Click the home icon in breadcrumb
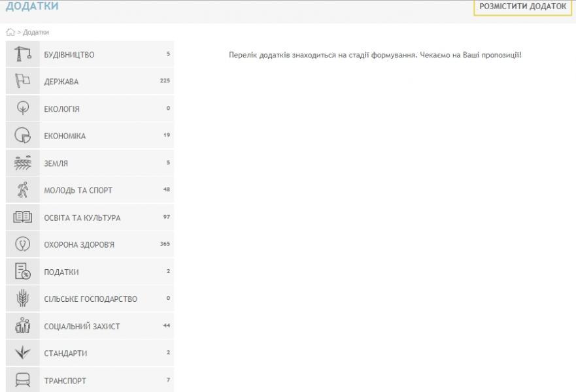This screenshot has height=392, width=576. click(x=10, y=32)
